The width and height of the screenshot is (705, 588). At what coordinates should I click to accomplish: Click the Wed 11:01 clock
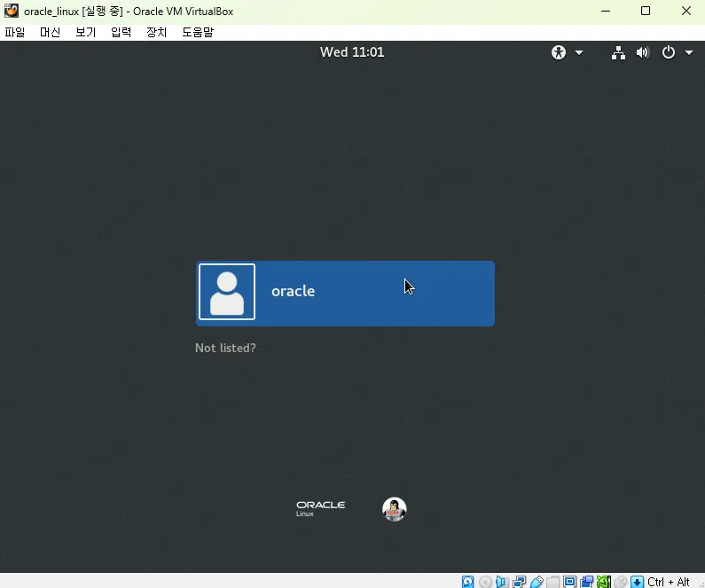pos(352,52)
